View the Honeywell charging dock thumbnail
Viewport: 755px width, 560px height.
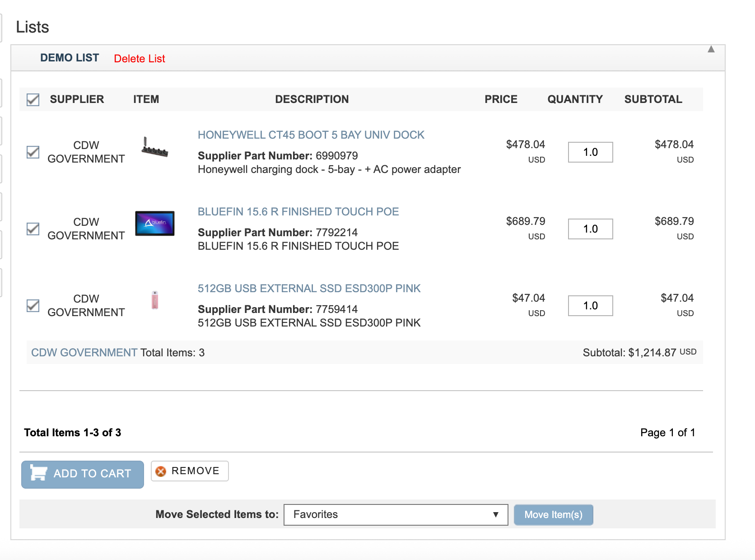pos(155,147)
